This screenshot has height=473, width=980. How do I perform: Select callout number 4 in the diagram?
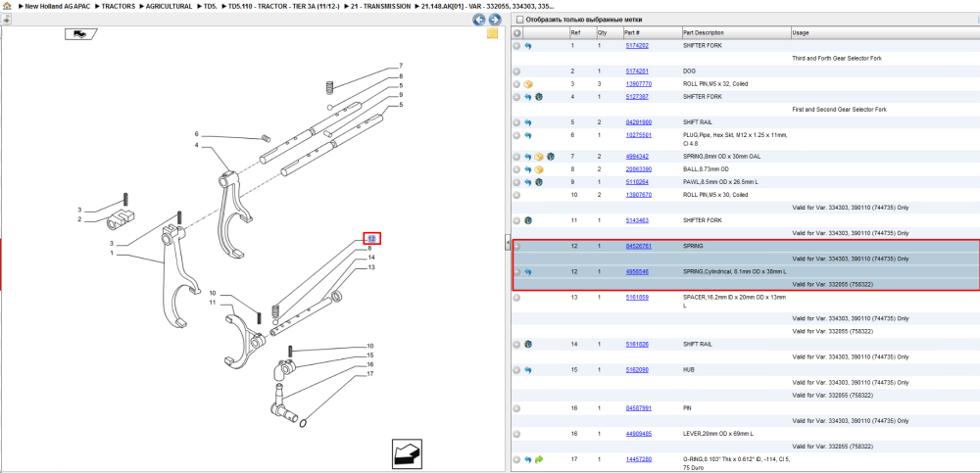(x=196, y=145)
